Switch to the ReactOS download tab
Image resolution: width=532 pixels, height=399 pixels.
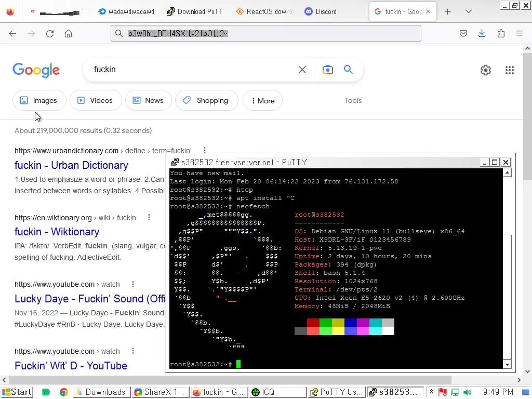264,11
